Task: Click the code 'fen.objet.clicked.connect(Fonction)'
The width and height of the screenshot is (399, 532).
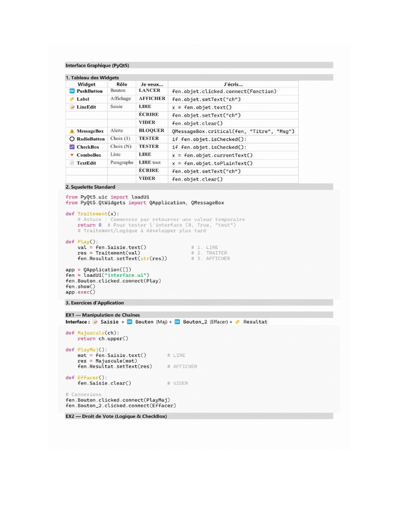Action: 224,91
